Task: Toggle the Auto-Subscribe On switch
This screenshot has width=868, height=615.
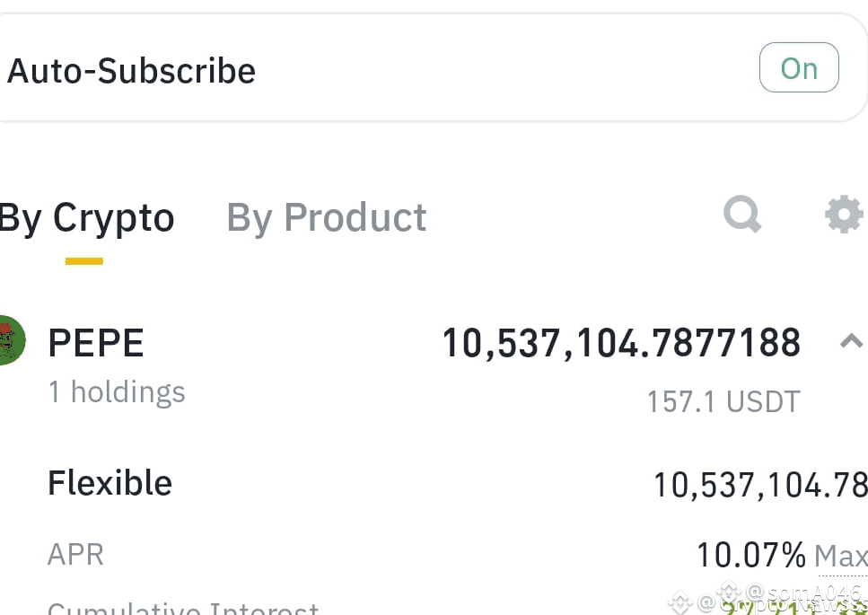Action: 799,67
